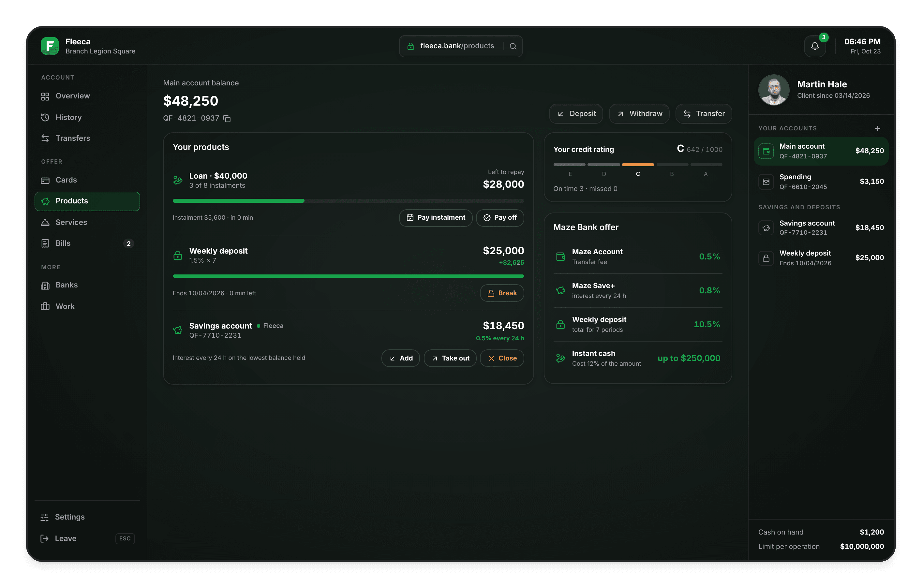Click the Main account wallet icon in sidebar
Screen dimensions: 922x588
click(x=766, y=151)
